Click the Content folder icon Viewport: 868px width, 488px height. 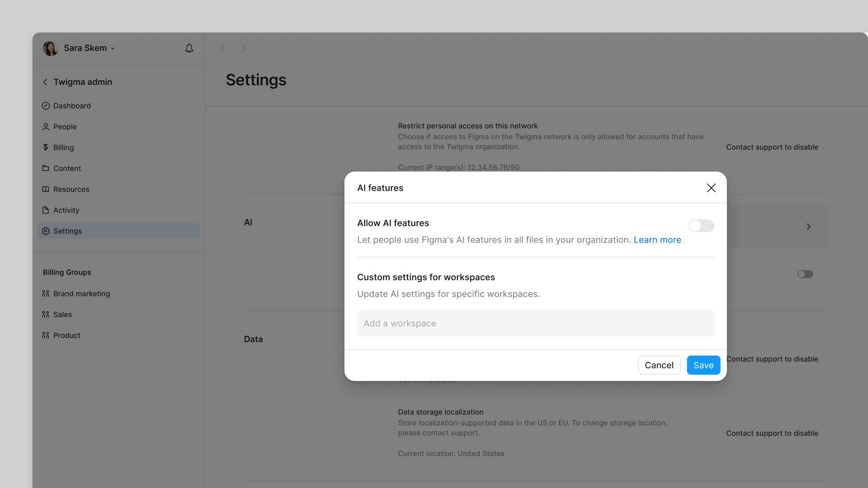coord(46,168)
